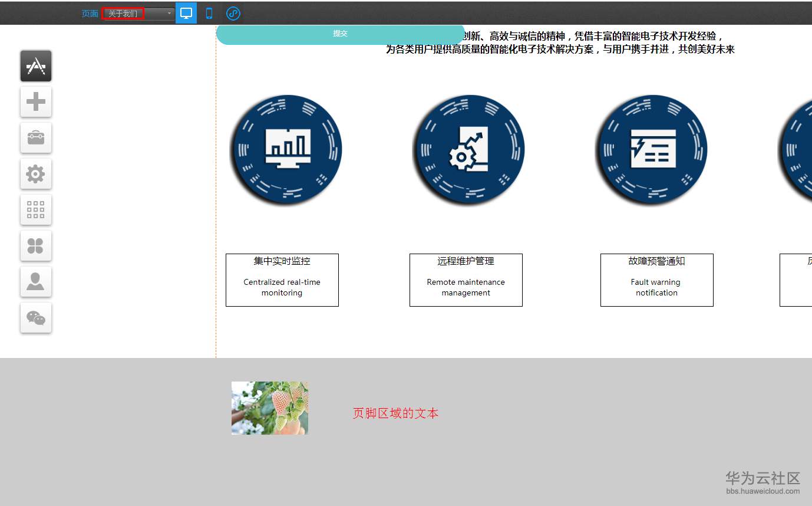This screenshot has width=812, height=506.
Task: Click the plus add-element icon in sidebar
Action: [36, 102]
